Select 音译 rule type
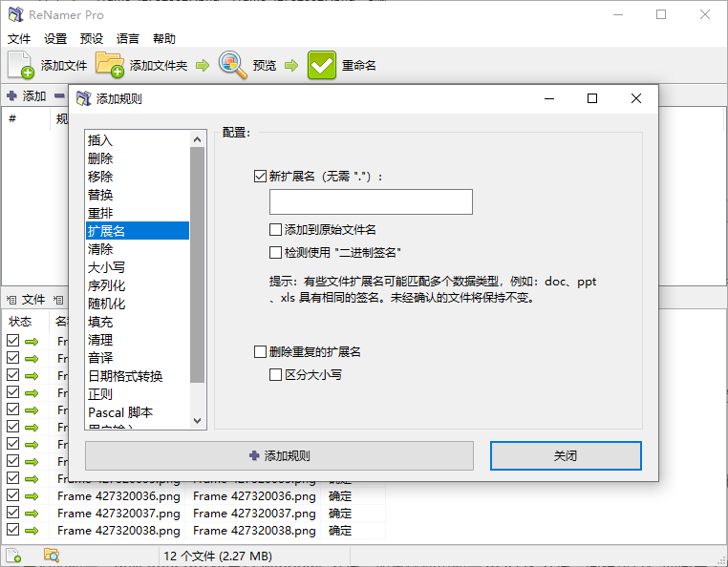This screenshot has width=728, height=567. [x=138, y=358]
